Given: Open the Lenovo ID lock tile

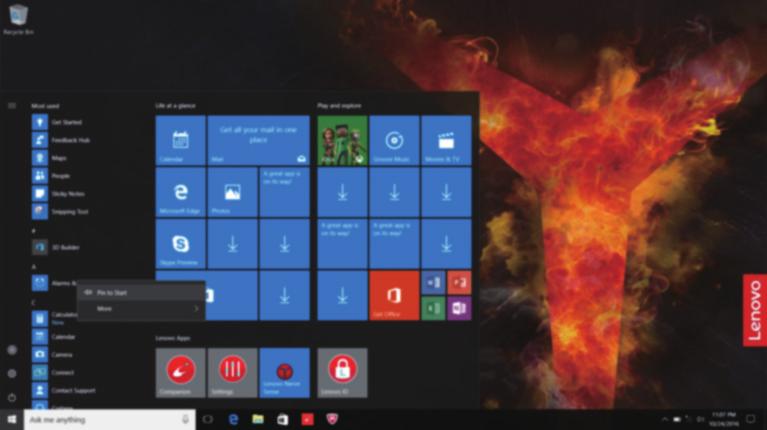Looking at the screenshot, I should pyautogui.click(x=342, y=373).
